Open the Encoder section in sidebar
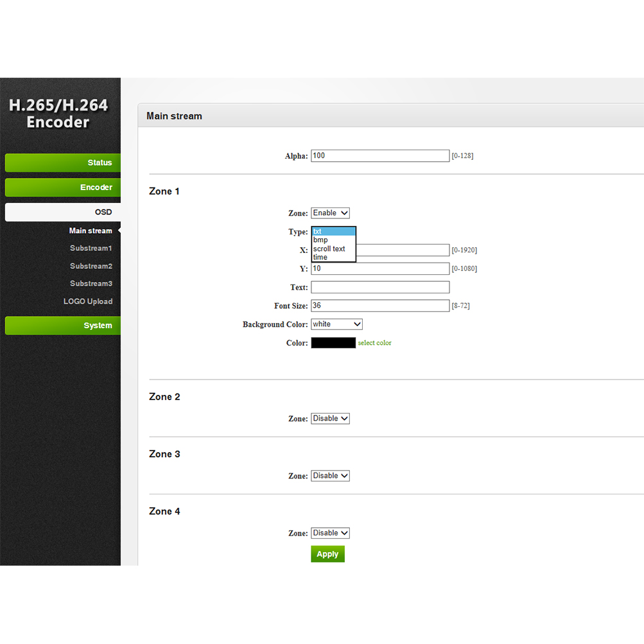 click(x=63, y=187)
